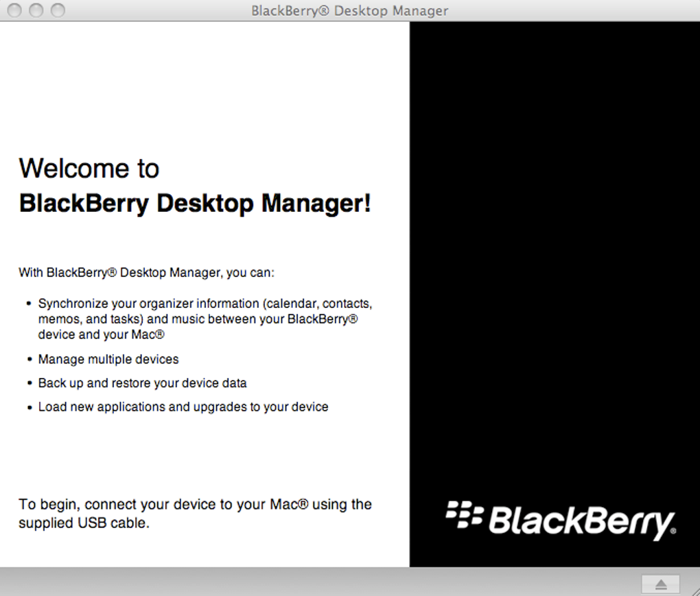Click "To begin, connect your device" instruction
The image size is (700, 596).
pyautogui.click(x=195, y=514)
